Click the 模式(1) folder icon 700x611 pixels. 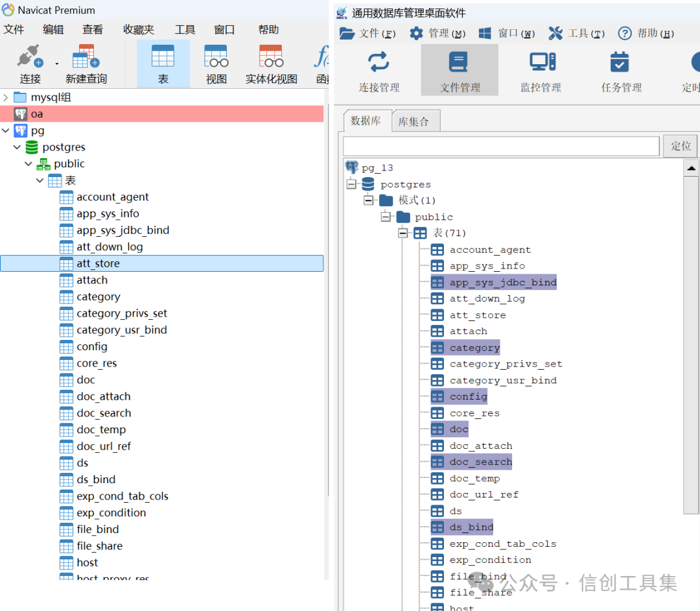point(386,200)
